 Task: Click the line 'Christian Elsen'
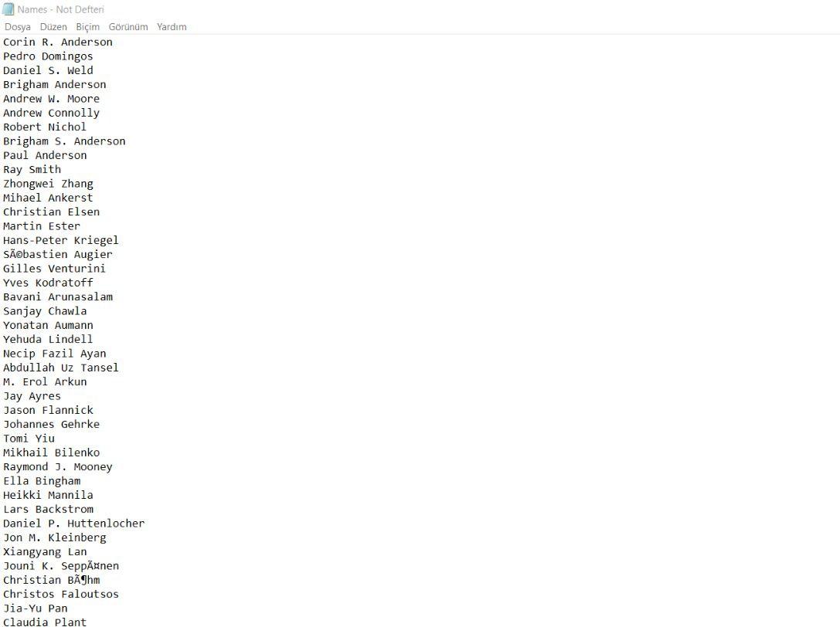pyautogui.click(x=52, y=212)
